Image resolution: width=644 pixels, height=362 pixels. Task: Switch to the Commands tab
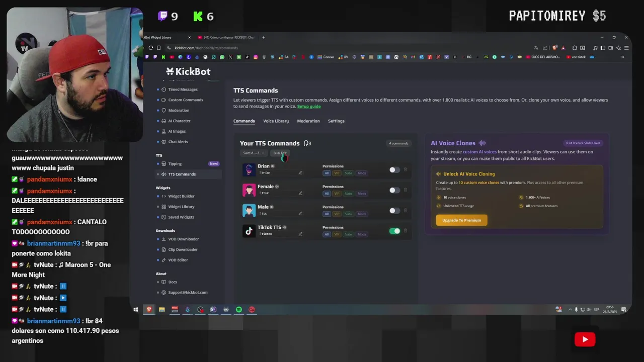(x=244, y=121)
